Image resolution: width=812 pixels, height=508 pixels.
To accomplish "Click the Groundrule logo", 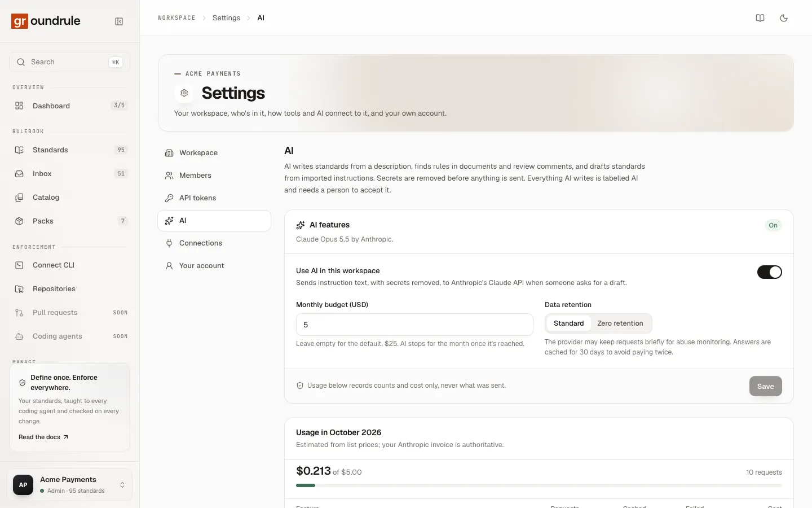I will click(46, 21).
